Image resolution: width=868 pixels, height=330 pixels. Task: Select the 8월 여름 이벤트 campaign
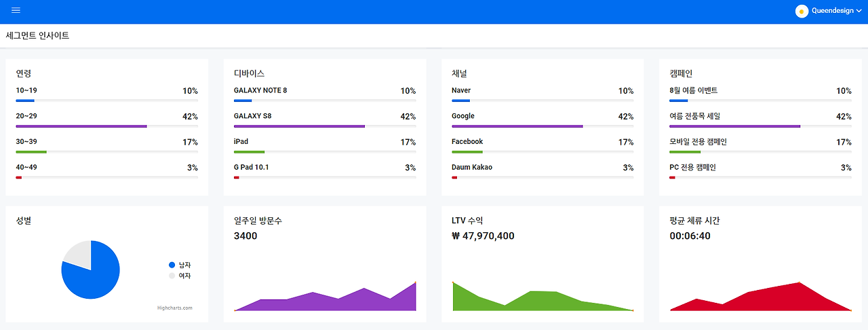click(693, 90)
